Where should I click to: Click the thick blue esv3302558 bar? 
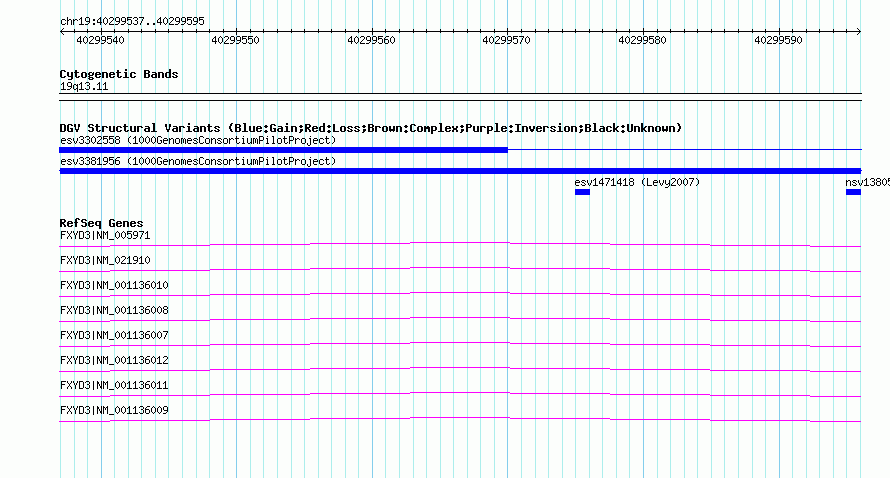pos(283,150)
